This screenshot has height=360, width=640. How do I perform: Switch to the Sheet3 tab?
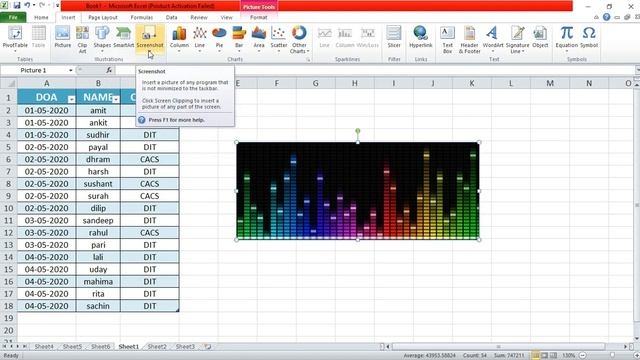[185, 347]
